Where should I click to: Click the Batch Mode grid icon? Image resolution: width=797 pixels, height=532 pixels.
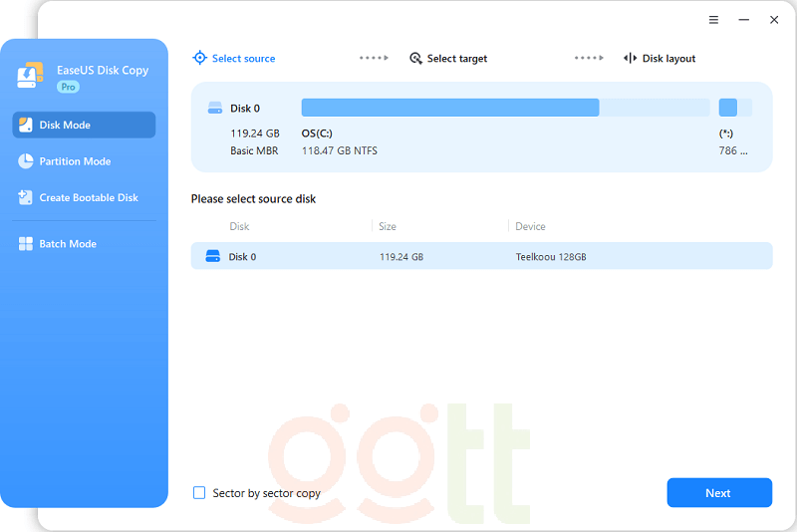[26, 244]
